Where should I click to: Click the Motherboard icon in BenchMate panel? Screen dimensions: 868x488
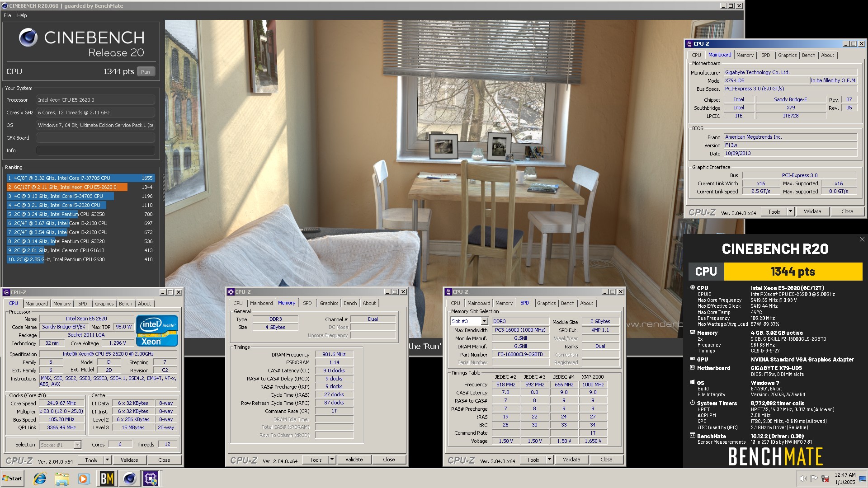click(692, 367)
